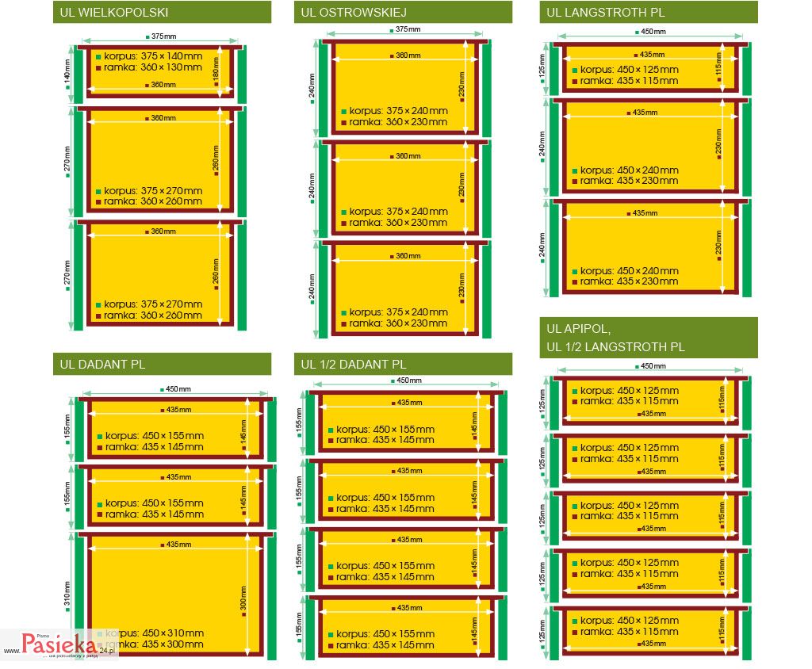Select the UL DADANT PL header

point(162,364)
